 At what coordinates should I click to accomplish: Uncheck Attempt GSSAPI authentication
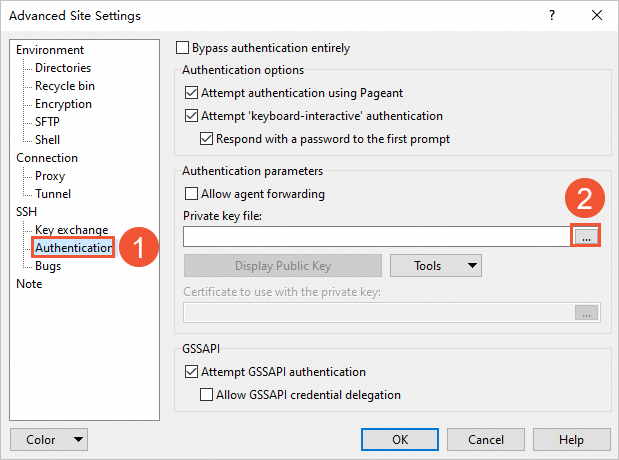pos(191,372)
